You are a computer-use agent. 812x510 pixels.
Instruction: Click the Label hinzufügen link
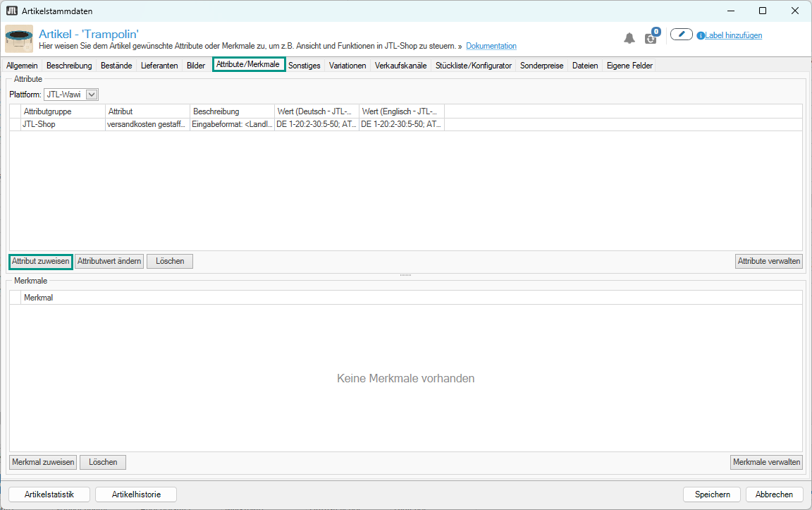click(x=734, y=35)
